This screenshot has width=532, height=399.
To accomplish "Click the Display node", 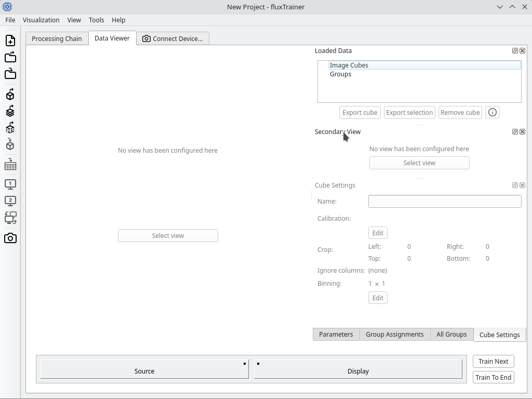I will [358, 369].
